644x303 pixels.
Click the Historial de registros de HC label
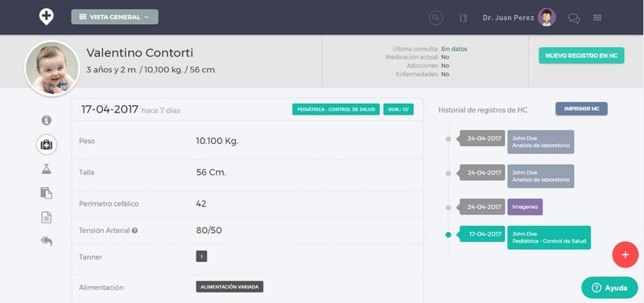(483, 110)
